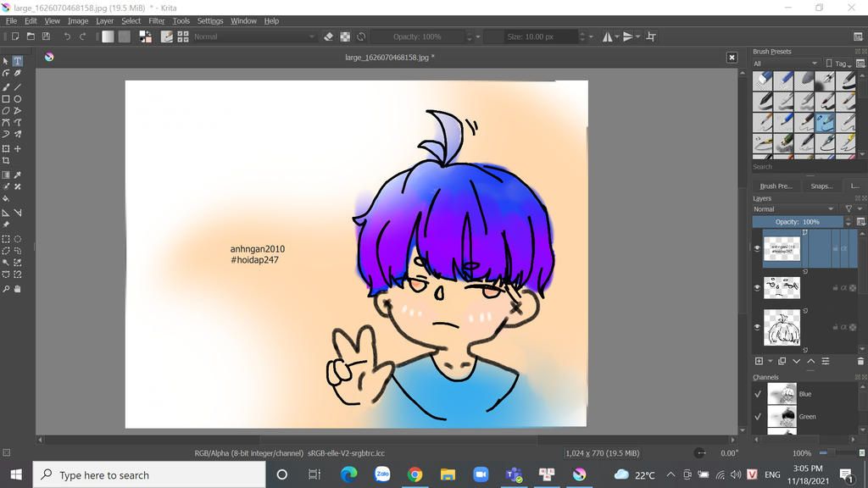Hide the text layer with eye icon

(x=757, y=248)
